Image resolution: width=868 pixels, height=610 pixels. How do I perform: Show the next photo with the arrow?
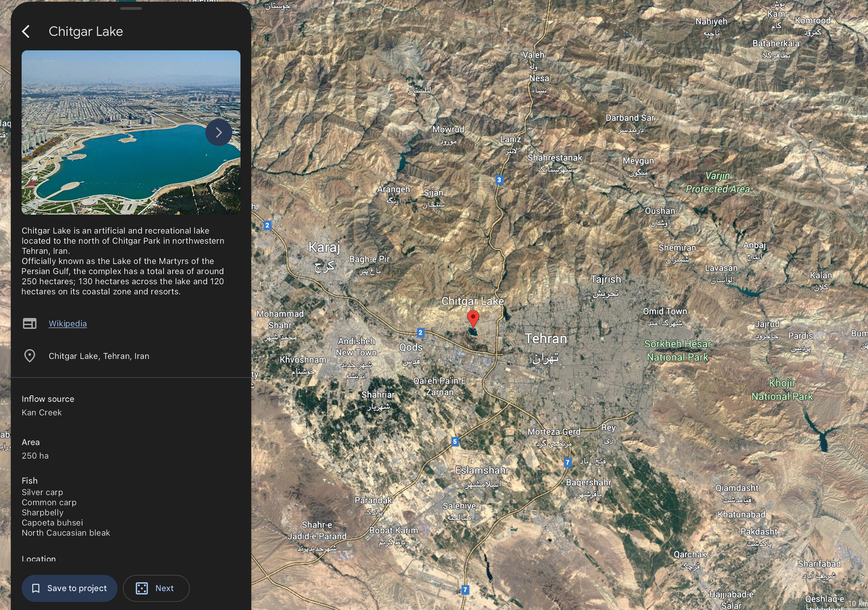click(x=219, y=132)
